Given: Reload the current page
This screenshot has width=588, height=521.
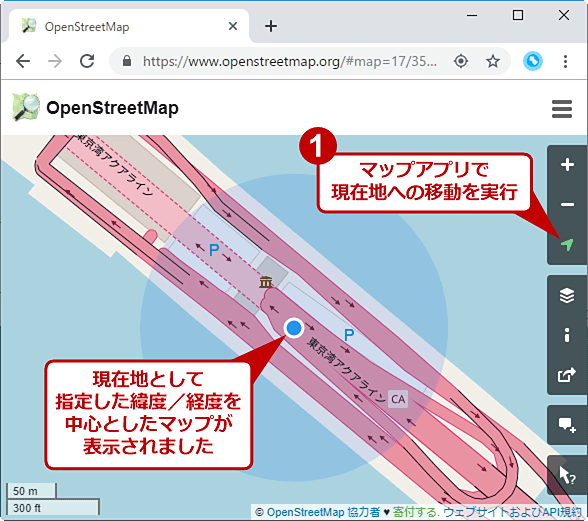Looking at the screenshot, I should click(87, 61).
